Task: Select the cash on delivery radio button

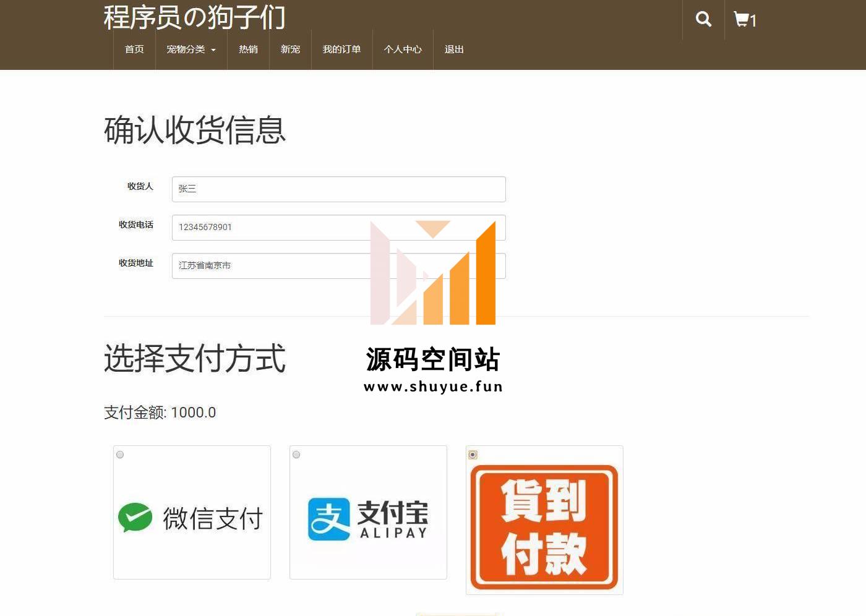Action: coord(473,455)
